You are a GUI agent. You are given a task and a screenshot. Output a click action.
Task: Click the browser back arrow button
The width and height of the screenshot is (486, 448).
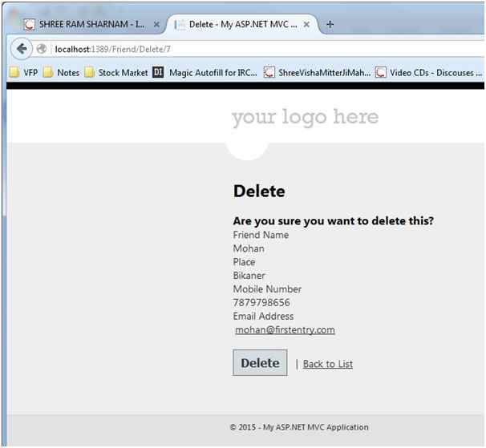22,49
